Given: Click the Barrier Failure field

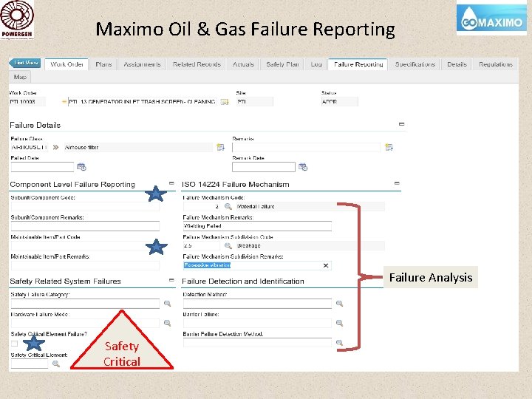Looking at the screenshot, I should (x=257, y=323).
